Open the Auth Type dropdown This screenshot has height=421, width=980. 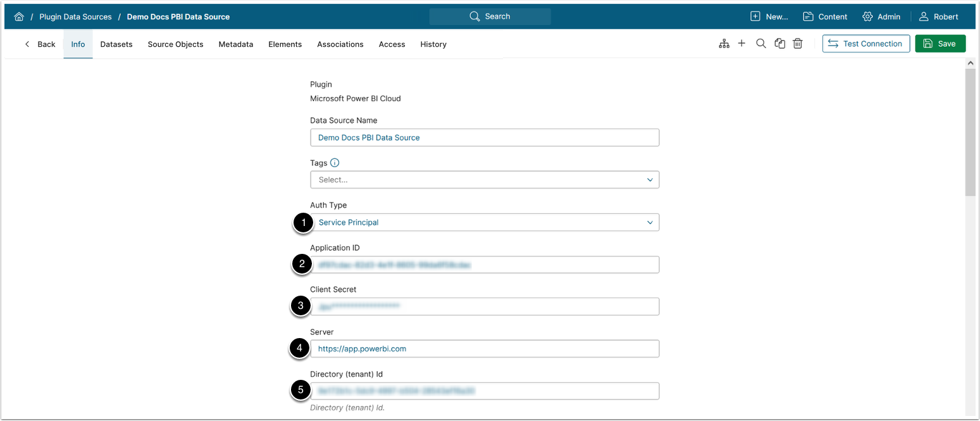(485, 222)
